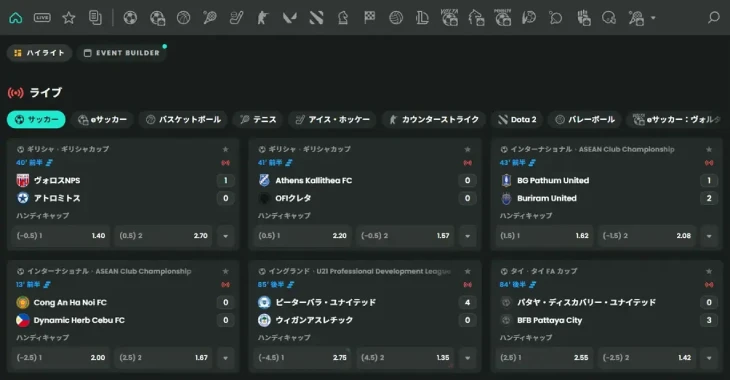The image size is (730, 380).
Task: Open the search magnifier icon
Action: 713,18
